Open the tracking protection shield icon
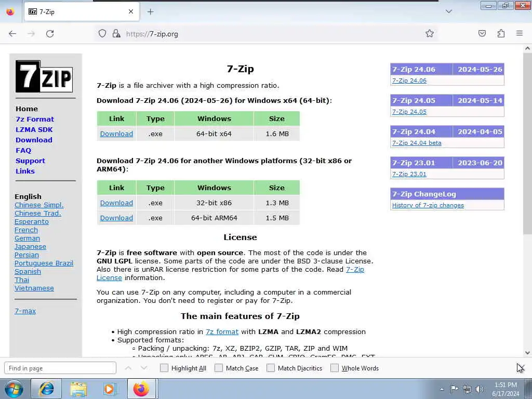 [x=102, y=34]
